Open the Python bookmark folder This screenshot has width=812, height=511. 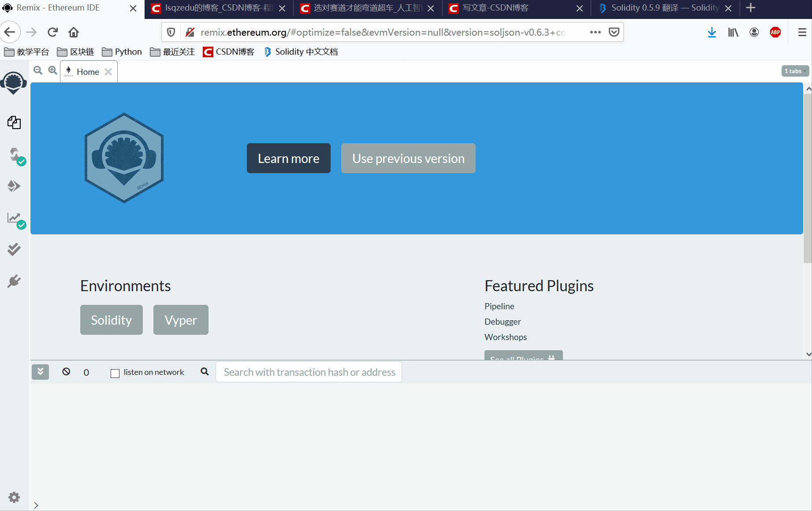(122, 52)
